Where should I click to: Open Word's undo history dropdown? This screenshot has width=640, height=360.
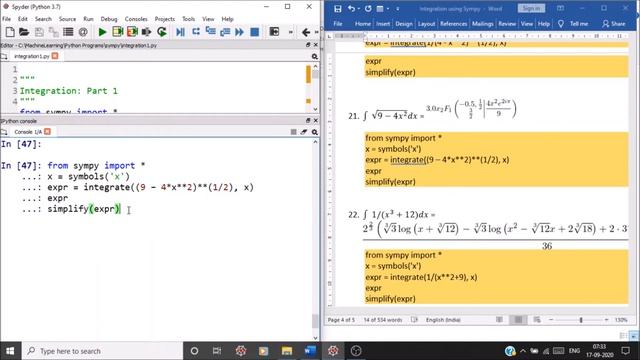click(359, 9)
